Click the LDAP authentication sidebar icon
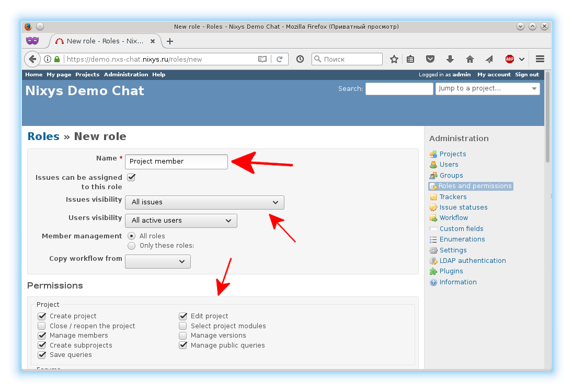 tap(433, 261)
